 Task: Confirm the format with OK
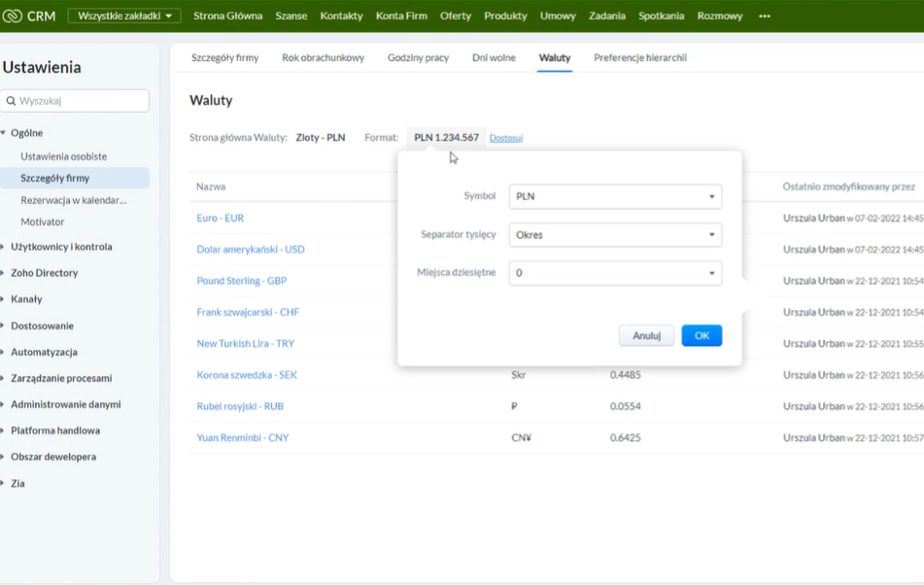pyautogui.click(x=702, y=335)
